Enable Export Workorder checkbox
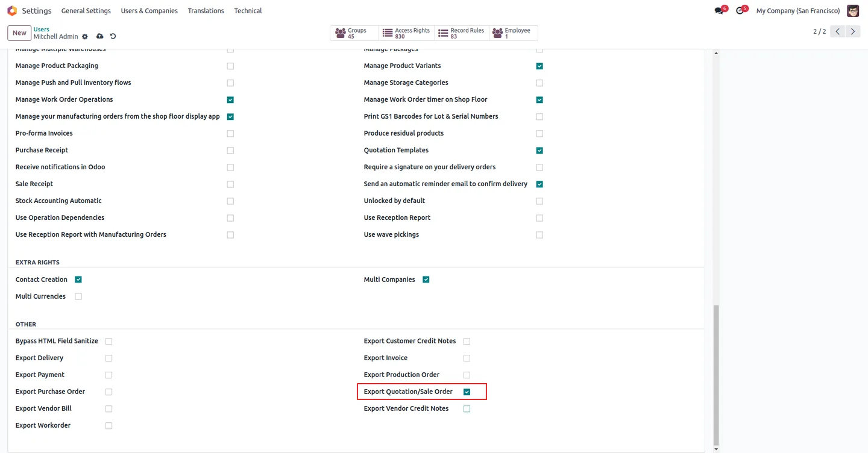Viewport: 868px width, 453px height. coord(109,426)
